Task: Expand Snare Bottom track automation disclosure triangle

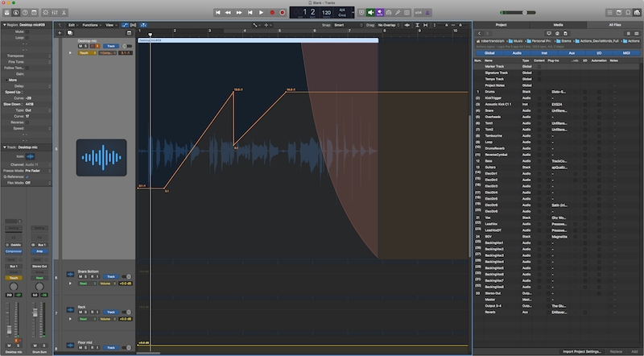Action: (71, 284)
